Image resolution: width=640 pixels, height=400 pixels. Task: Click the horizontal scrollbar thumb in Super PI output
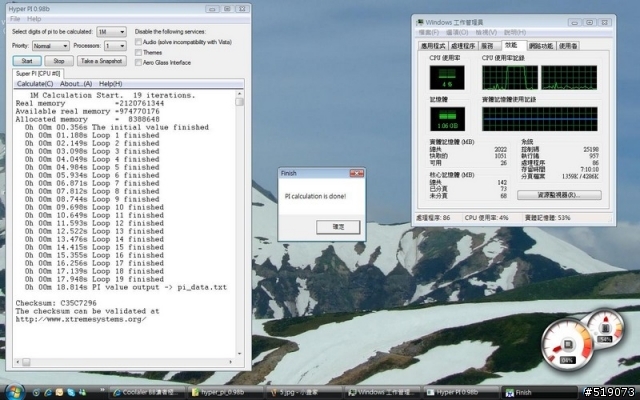click(26, 362)
